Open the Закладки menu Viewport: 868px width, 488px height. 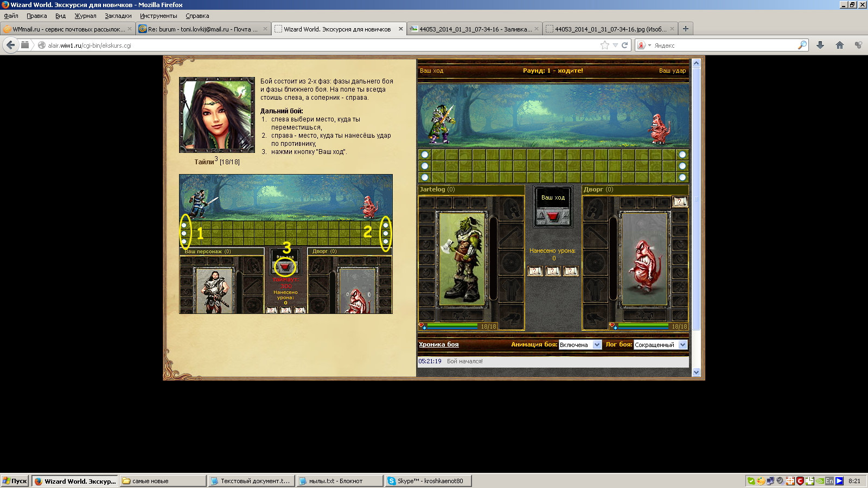coord(118,16)
